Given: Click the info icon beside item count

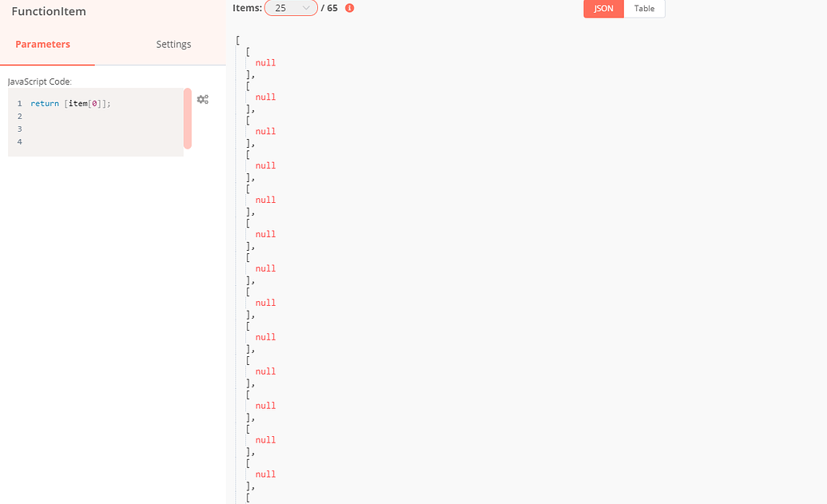Looking at the screenshot, I should (348, 8).
